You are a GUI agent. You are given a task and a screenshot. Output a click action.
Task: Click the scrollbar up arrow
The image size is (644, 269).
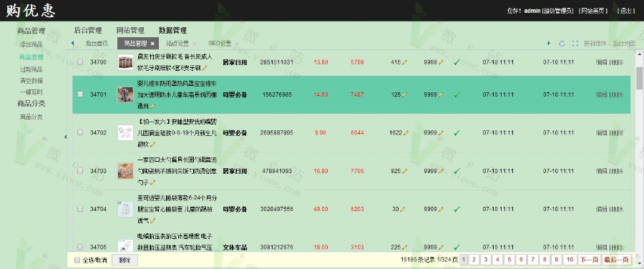pyautogui.click(x=639, y=54)
